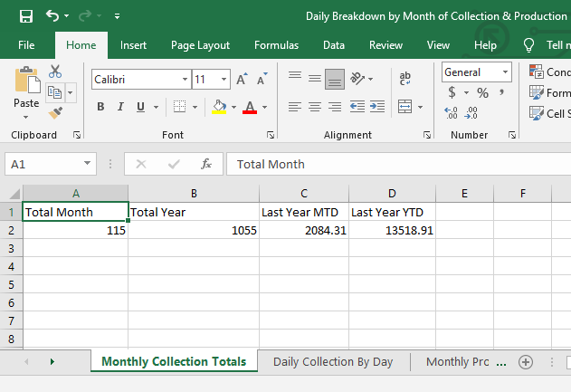This screenshot has height=392, width=571.
Task: Switch to Daily Collection By Day sheet
Action: click(x=333, y=361)
